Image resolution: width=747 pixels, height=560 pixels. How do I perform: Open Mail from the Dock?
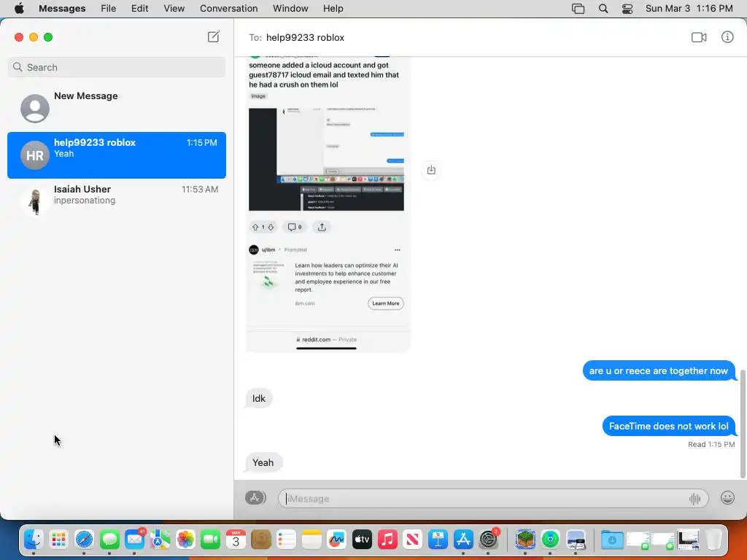coord(135,540)
